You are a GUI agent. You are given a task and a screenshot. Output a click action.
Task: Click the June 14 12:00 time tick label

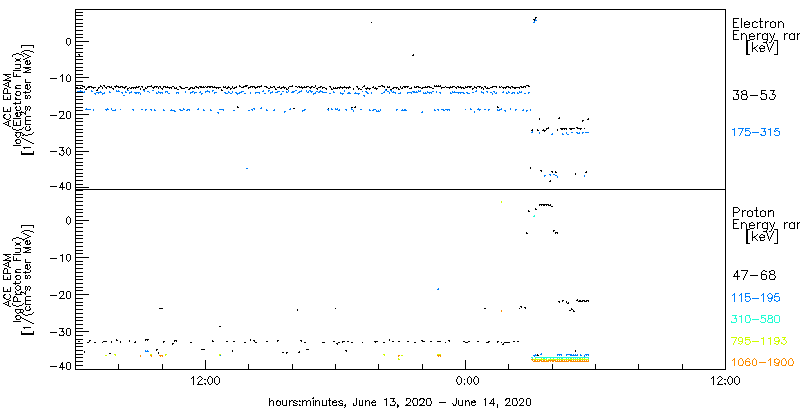(x=725, y=380)
